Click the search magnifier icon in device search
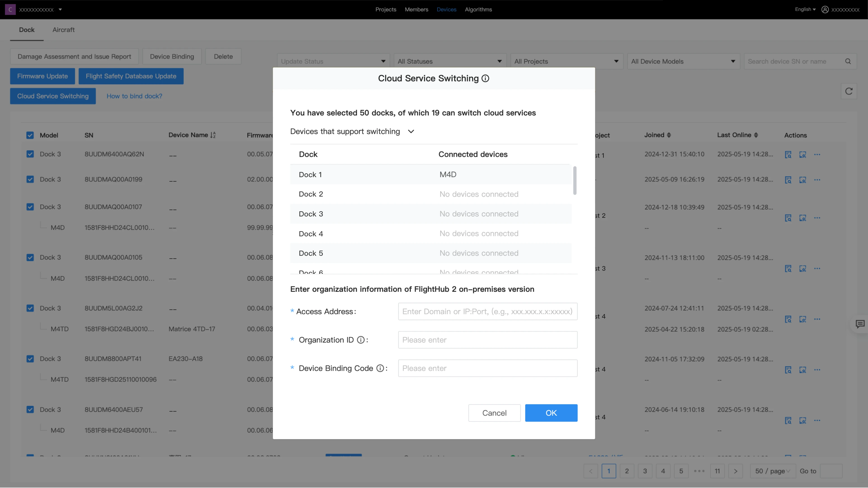The image size is (868, 488). (x=848, y=61)
